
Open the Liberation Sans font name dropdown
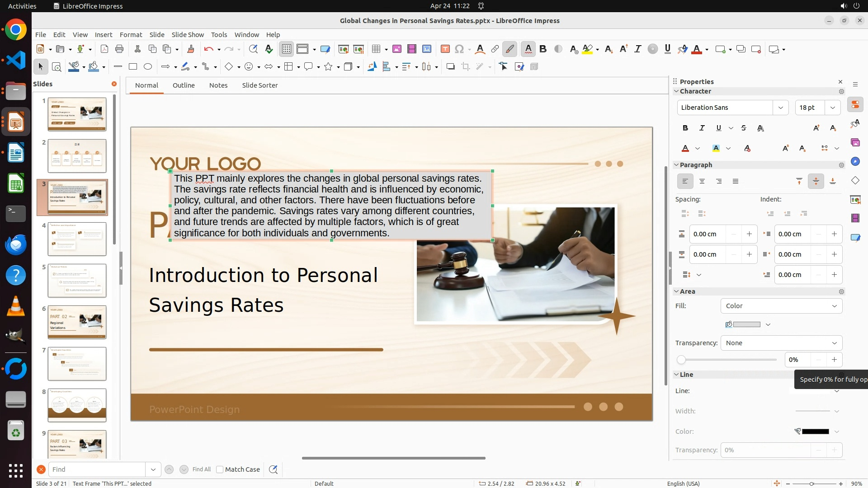pyautogui.click(x=780, y=108)
